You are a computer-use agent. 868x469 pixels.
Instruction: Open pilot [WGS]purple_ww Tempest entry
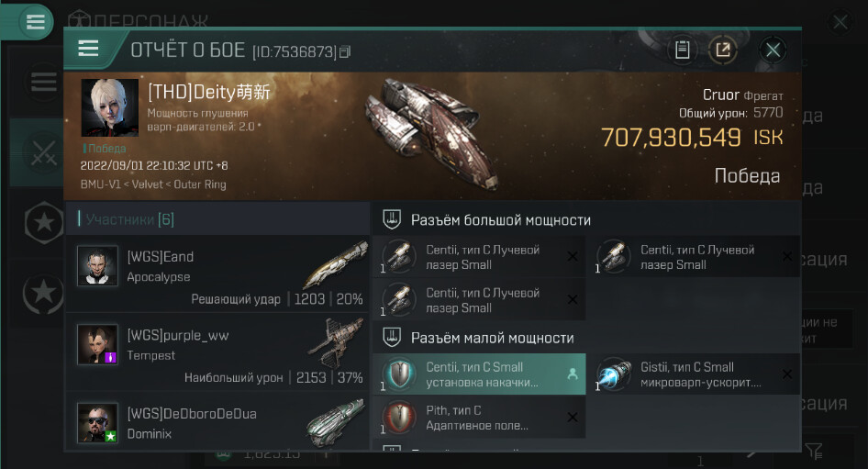217,352
